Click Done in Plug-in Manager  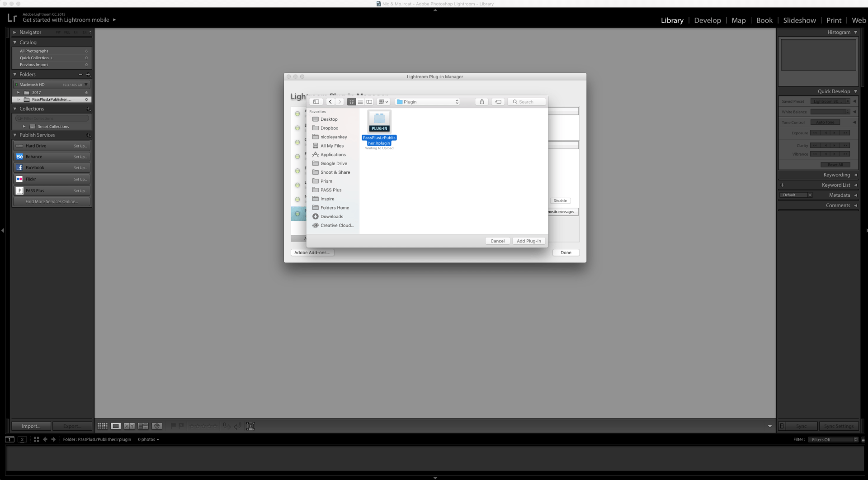566,252
